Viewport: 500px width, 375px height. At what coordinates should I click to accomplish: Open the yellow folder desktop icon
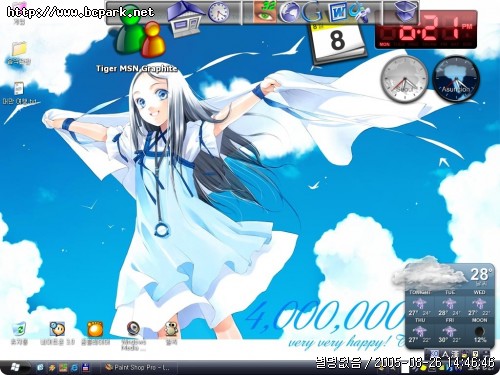coord(19,49)
